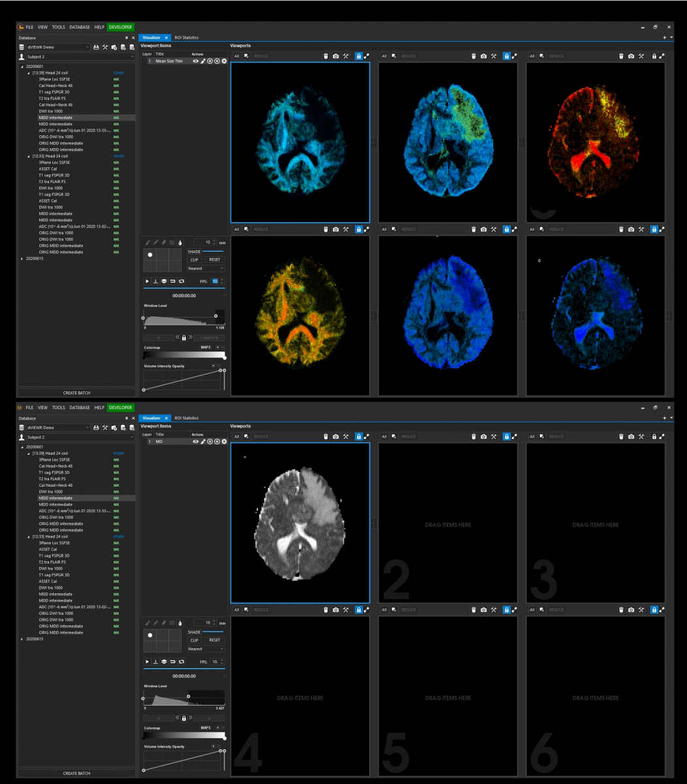Click the loop playback icon
The image size is (687, 784).
182,282
